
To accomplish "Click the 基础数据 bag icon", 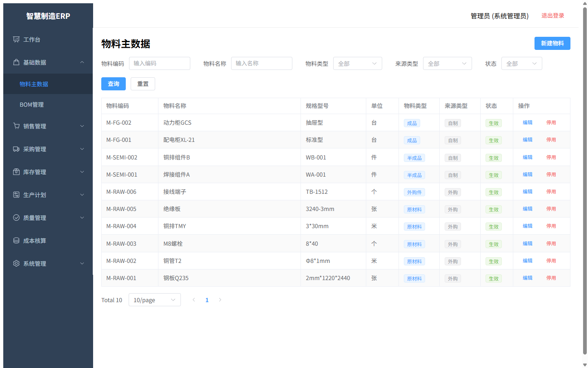I will click(x=16, y=63).
